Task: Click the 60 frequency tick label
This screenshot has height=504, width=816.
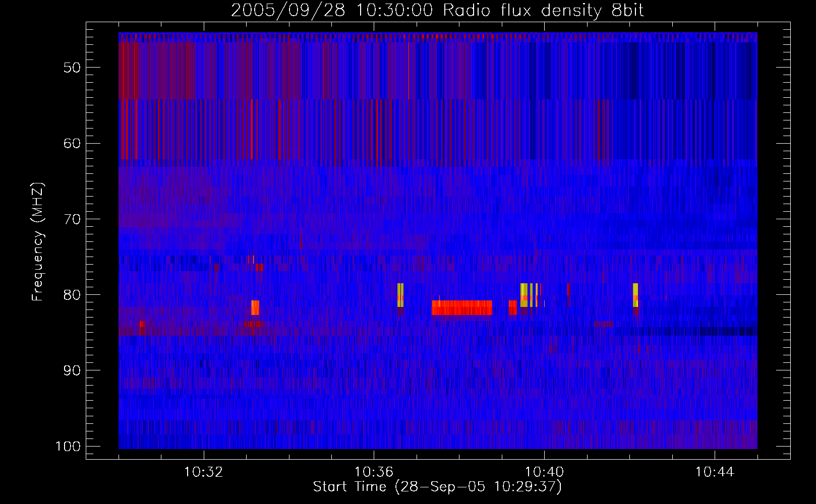Action: [x=72, y=143]
